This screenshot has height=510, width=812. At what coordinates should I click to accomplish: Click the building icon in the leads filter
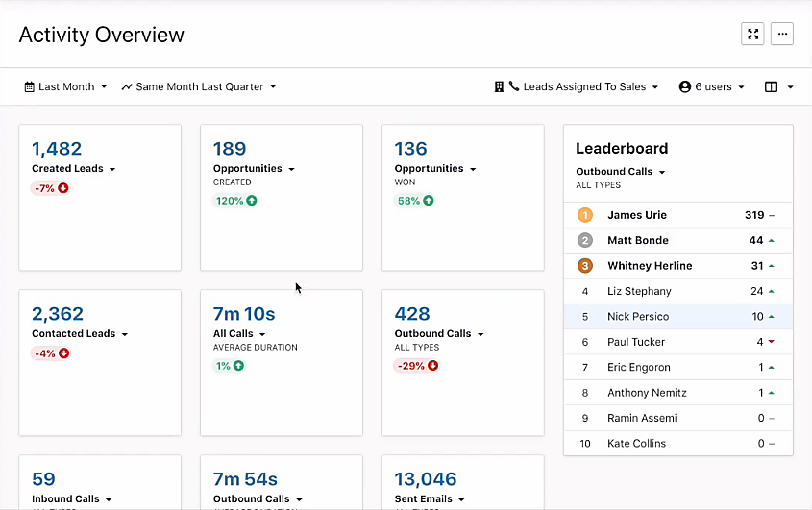pos(499,86)
